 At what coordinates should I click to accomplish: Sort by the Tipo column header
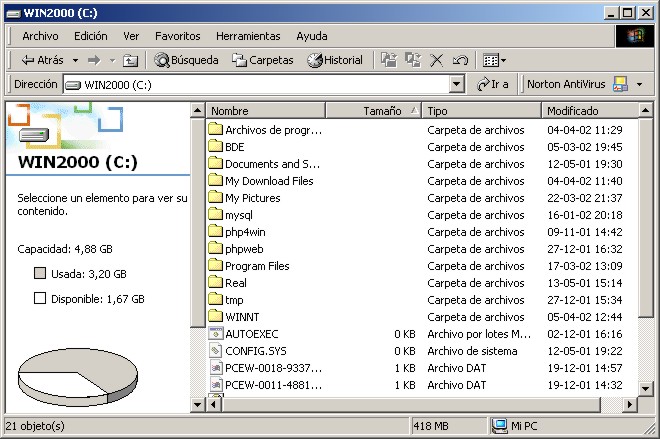[482, 111]
